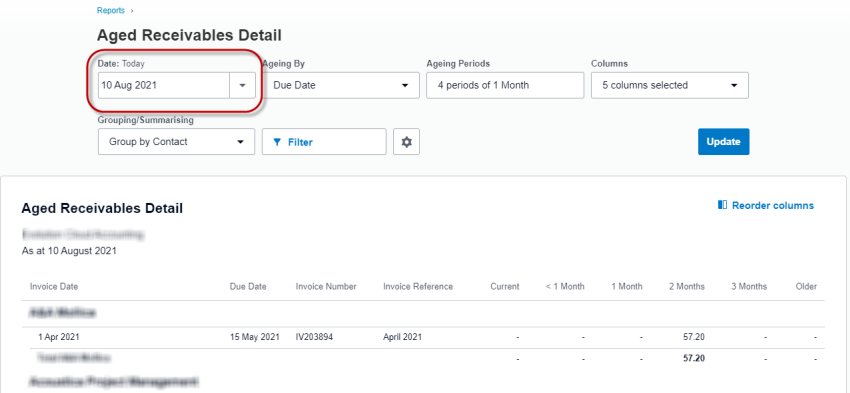Click the As at 10 August 2021 text
Screen dimensions: 850x393
coord(69,251)
